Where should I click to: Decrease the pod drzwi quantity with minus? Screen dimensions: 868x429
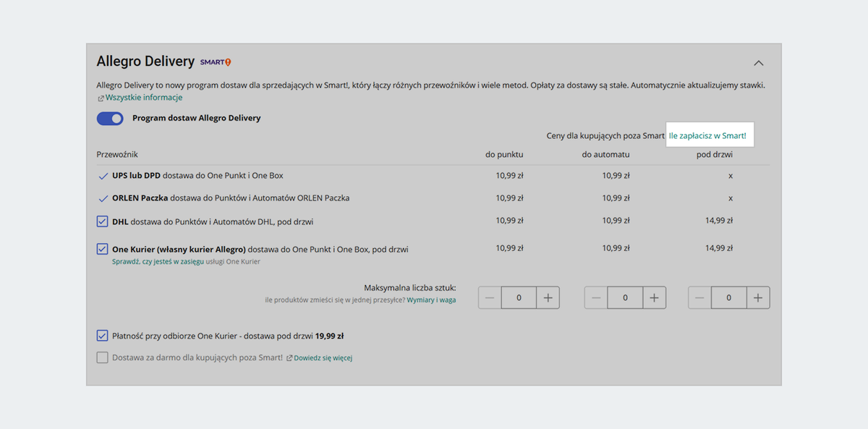coord(700,297)
